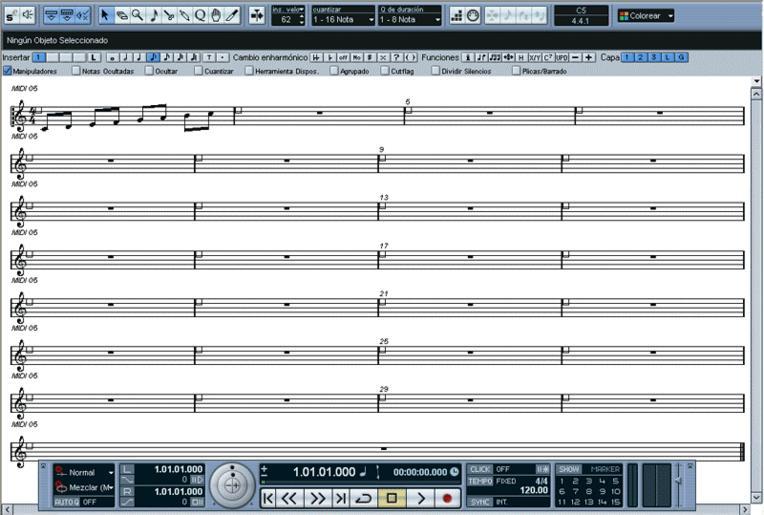This screenshot has width=764, height=515.
Task: Open the Colorear dropdown menu
Action: [x=645, y=16]
